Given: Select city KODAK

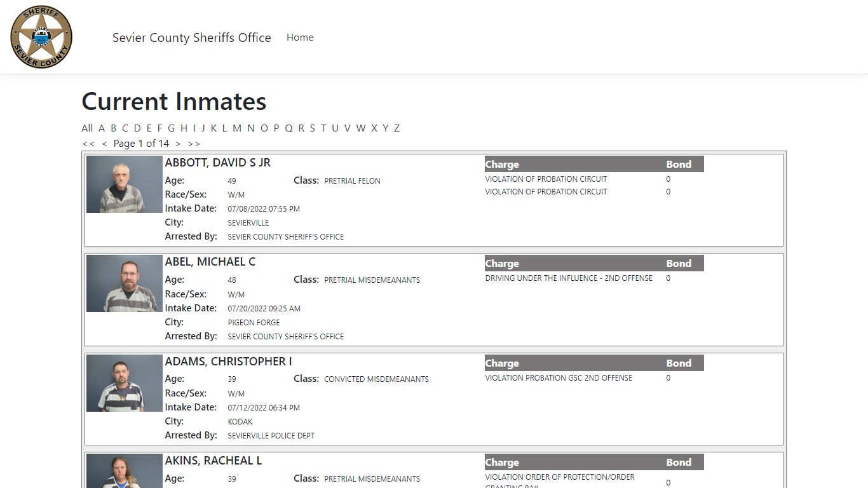Looking at the screenshot, I should (240, 422).
